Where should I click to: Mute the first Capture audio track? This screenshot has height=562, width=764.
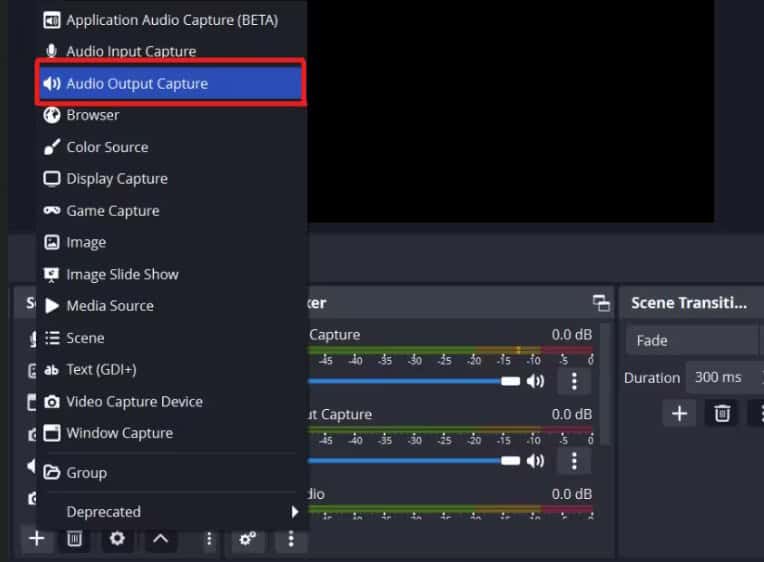535,381
